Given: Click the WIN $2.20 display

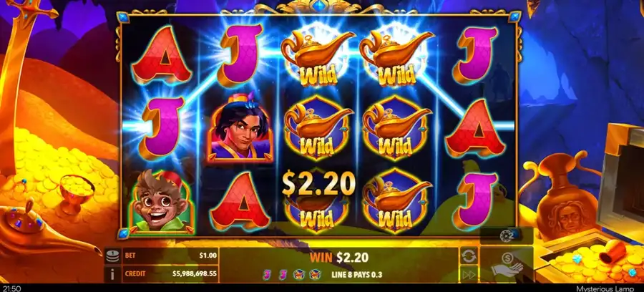Looking at the screenshot, I should click(339, 258).
